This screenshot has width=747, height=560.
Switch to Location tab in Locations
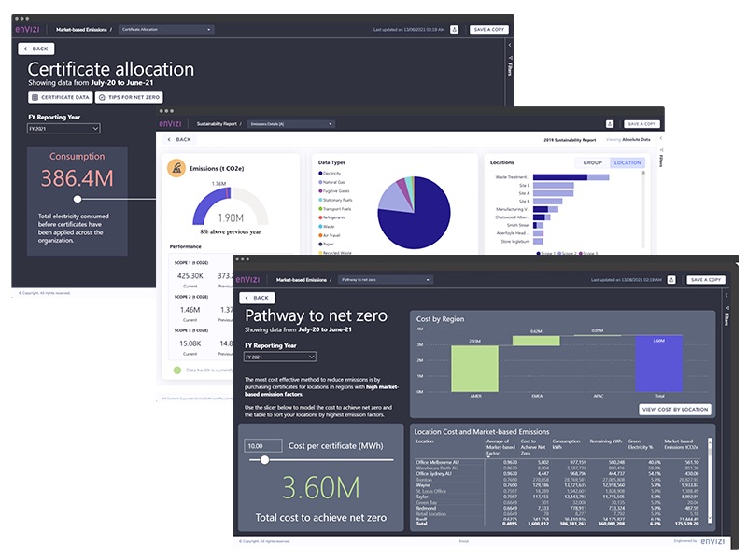click(627, 162)
